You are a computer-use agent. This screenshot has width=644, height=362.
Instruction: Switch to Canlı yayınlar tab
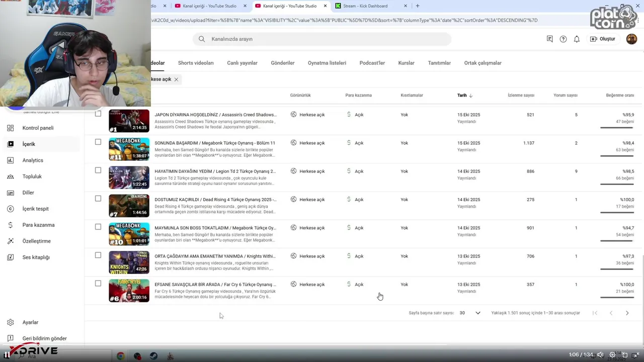242,63
